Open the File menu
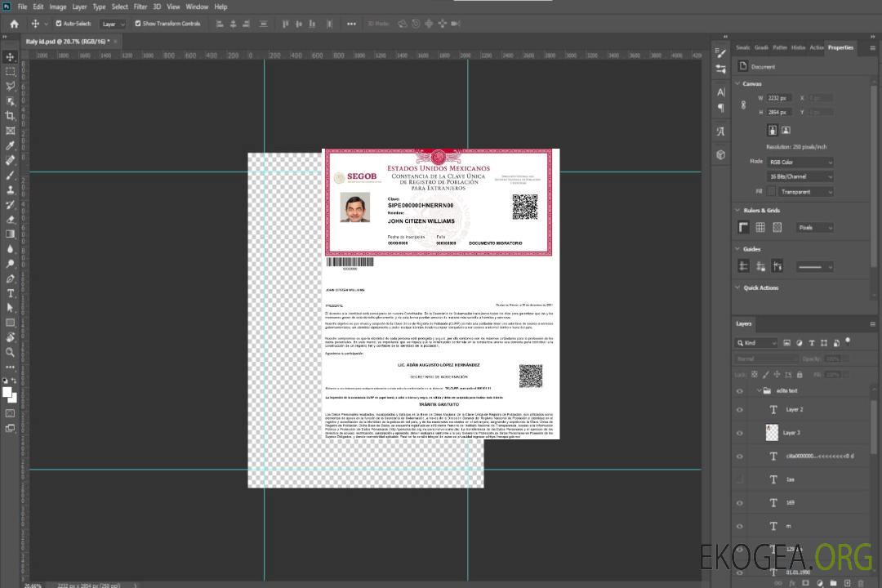 [22, 7]
